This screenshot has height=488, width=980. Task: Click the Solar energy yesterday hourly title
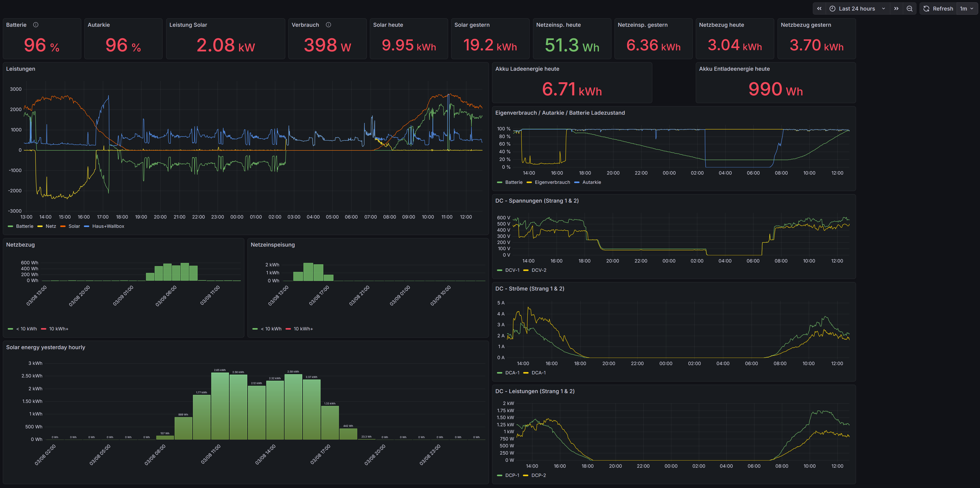tap(46, 347)
